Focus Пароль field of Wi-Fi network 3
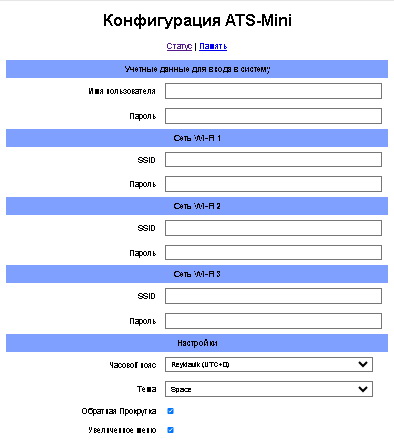 [x=273, y=321]
